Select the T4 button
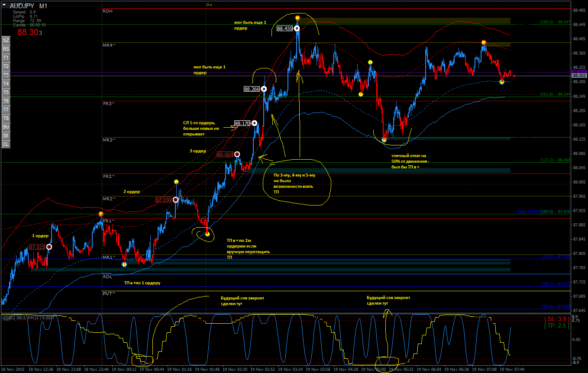The image size is (588, 373). coord(6,84)
